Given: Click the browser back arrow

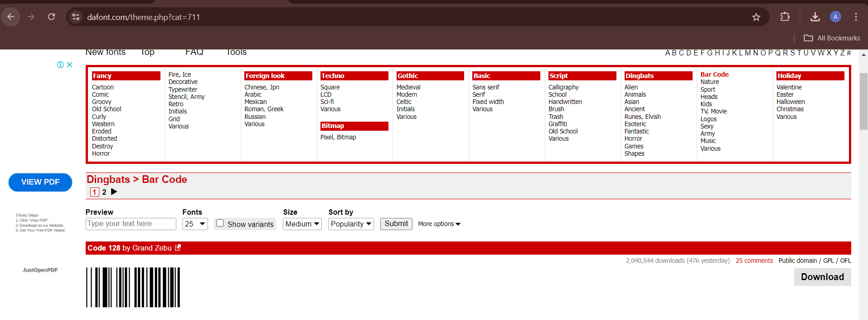Looking at the screenshot, I should click(11, 17).
